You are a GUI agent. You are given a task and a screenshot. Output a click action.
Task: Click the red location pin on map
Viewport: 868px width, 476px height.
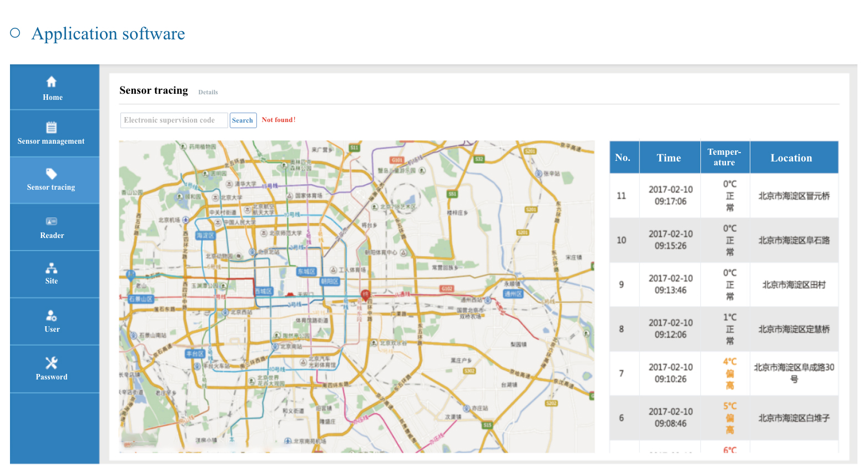pyautogui.click(x=365, y=295)
